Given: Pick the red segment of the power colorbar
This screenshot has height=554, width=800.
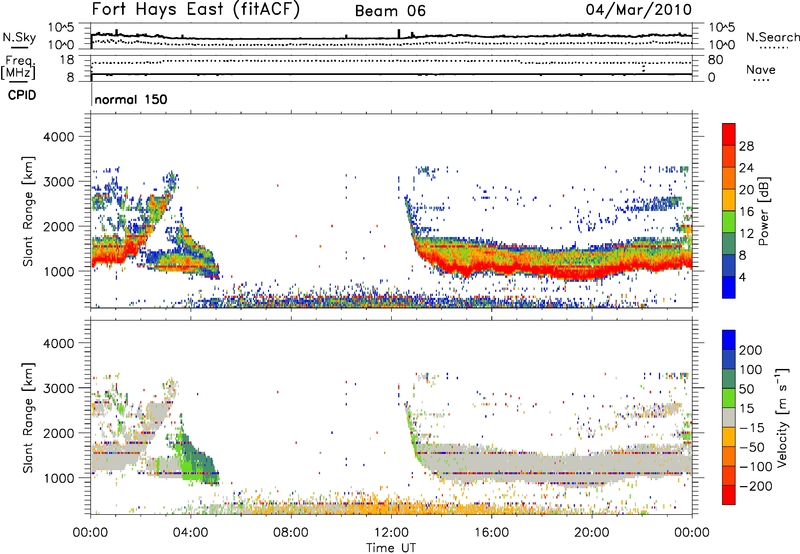Looking at the screenshot, I should coord(729,134).
